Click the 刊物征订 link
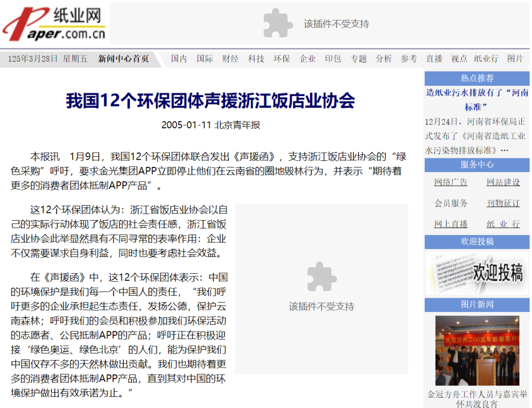This screenshot has width=532, height=408. (x=503, y=203)
